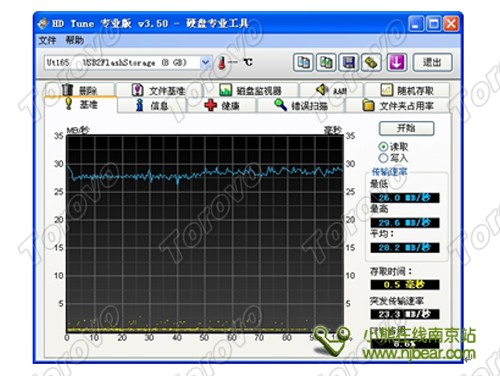Switch to the 错误扫描 tab
The height and width of the screenshot is (376, 500).
pyautogui.click(x=301, y=106)
